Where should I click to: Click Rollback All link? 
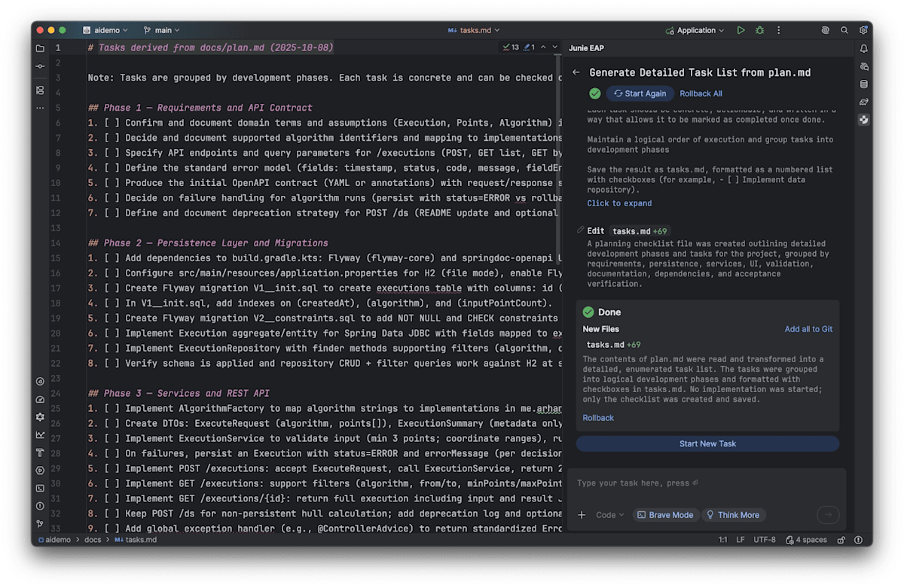[x=701, y=93]
